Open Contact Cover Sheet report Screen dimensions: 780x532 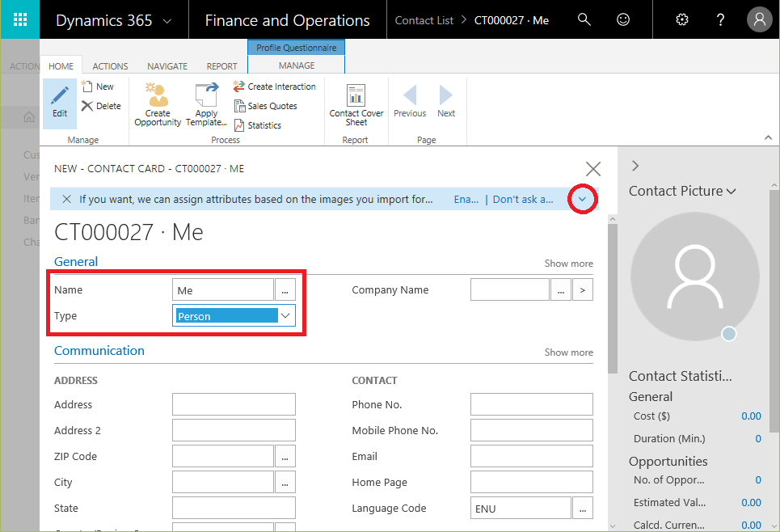356,104
